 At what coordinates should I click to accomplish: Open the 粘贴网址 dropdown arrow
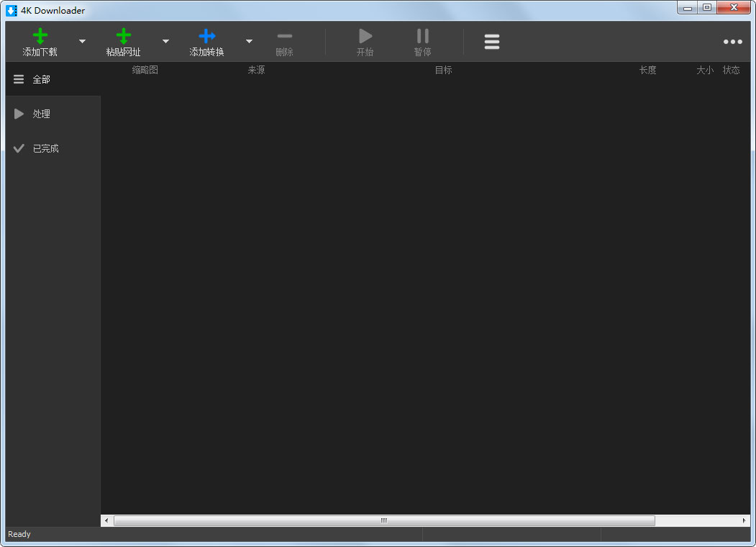[165, 42]
